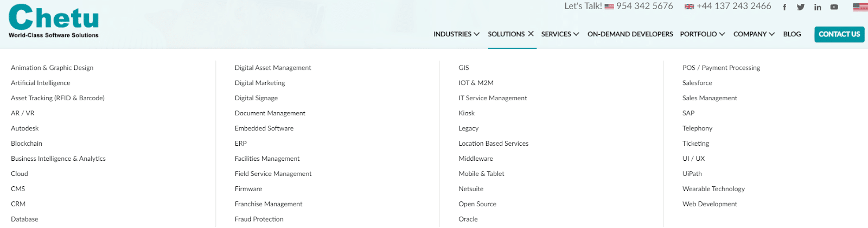The width and height of the screenshot is (868, 228).
Task: Click the Cloud solution link
Action: (x=20, y=174)
